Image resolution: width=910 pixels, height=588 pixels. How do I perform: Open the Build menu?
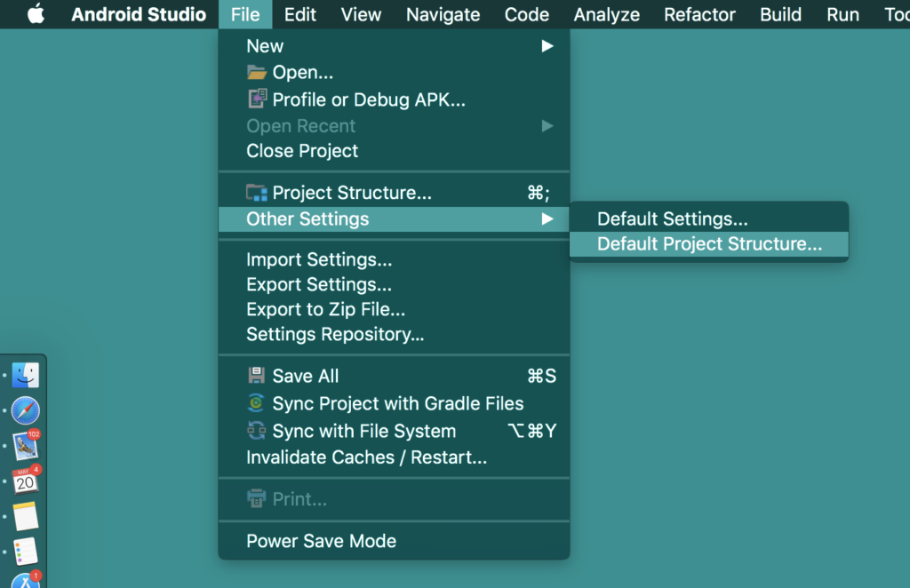pos(780,14)
